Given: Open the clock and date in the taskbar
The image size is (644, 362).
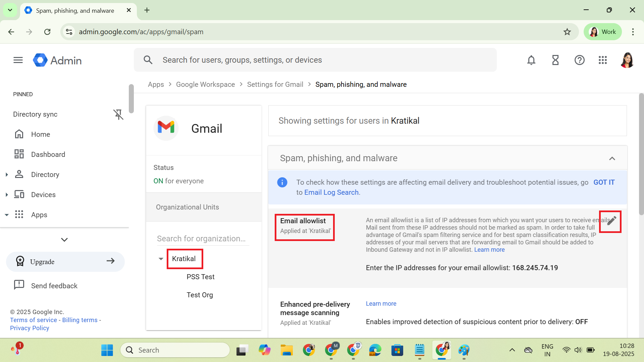Looking at the screenshot, I should (x=618, y=350).
